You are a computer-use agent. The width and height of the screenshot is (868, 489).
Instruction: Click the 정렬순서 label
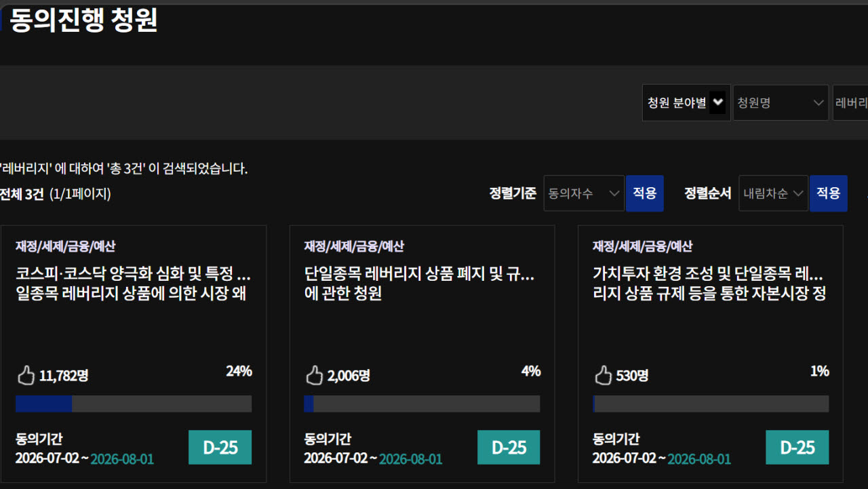click(x=708, y=193)
